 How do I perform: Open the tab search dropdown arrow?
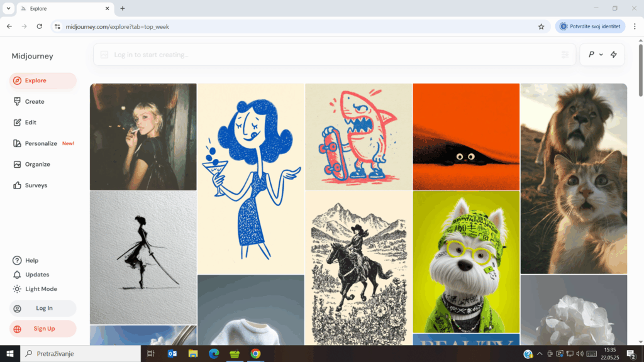coord(8,8)
